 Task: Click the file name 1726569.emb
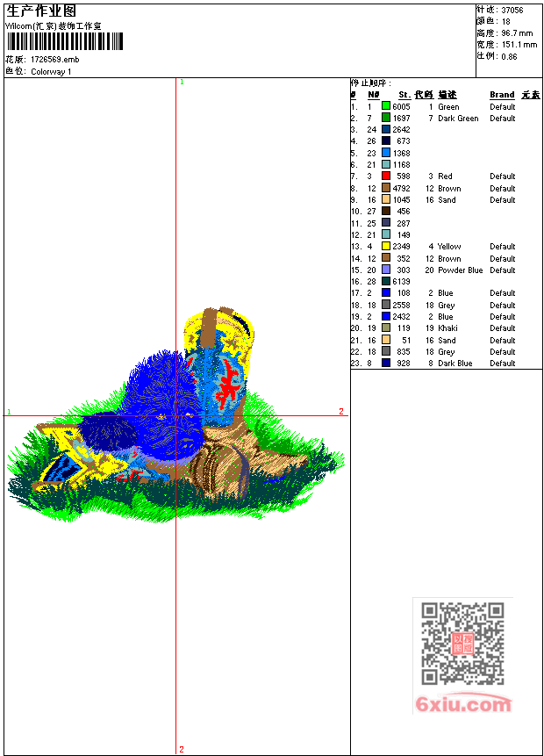click(54, 60)
